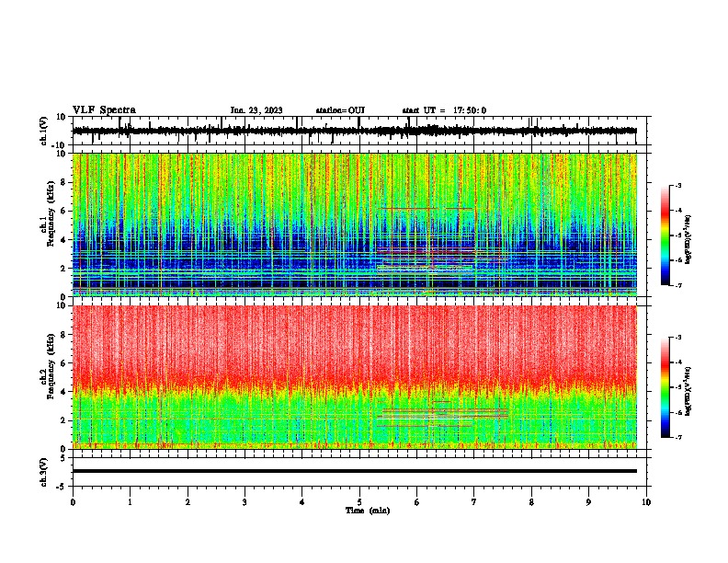This screenshot has width=728, height=563.
Task: Click time axis tick label "5"
Action: click(x=359, y=502)
